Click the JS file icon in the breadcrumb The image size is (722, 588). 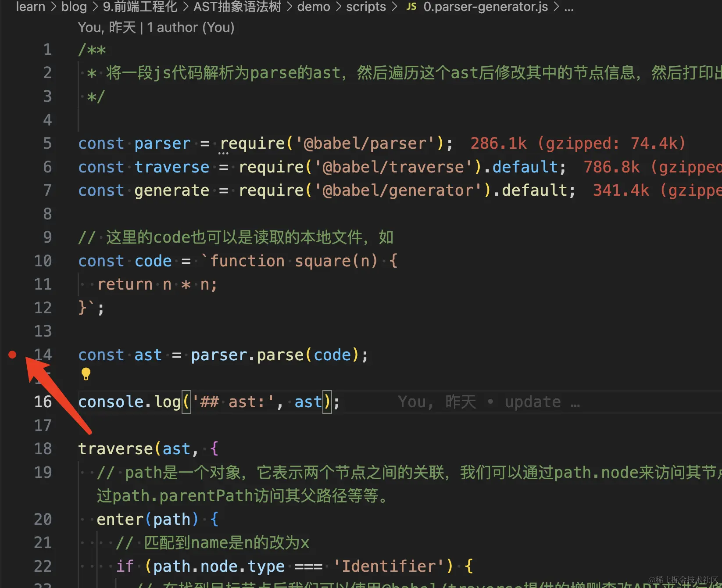pyautogui.click(x=411, y=7)
